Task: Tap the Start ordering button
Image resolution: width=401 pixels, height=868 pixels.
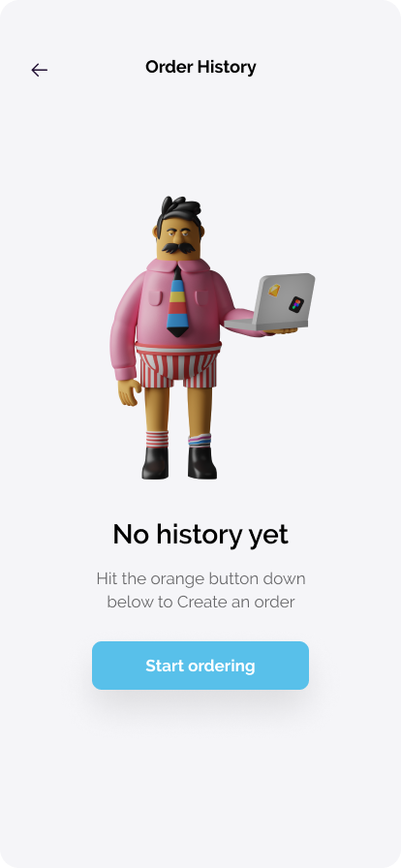Action: pyautogui.click(x=200, y=666)
